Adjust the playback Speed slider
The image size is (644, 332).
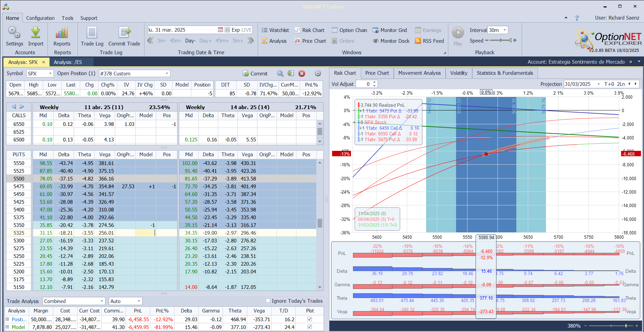501,40
